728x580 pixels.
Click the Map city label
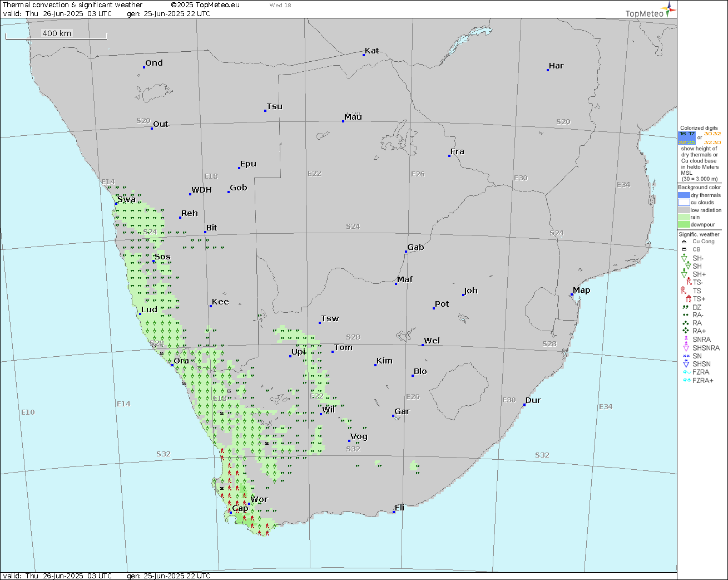pos(582,291)
